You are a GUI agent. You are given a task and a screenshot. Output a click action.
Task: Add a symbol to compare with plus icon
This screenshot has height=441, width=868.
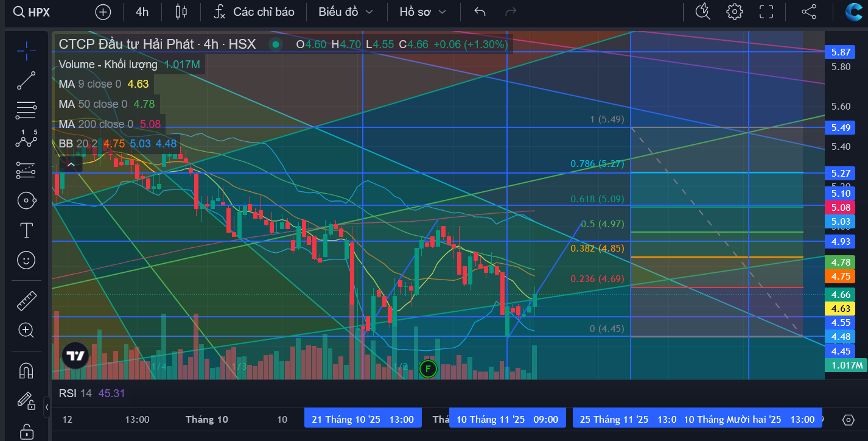tap(103, 12)
